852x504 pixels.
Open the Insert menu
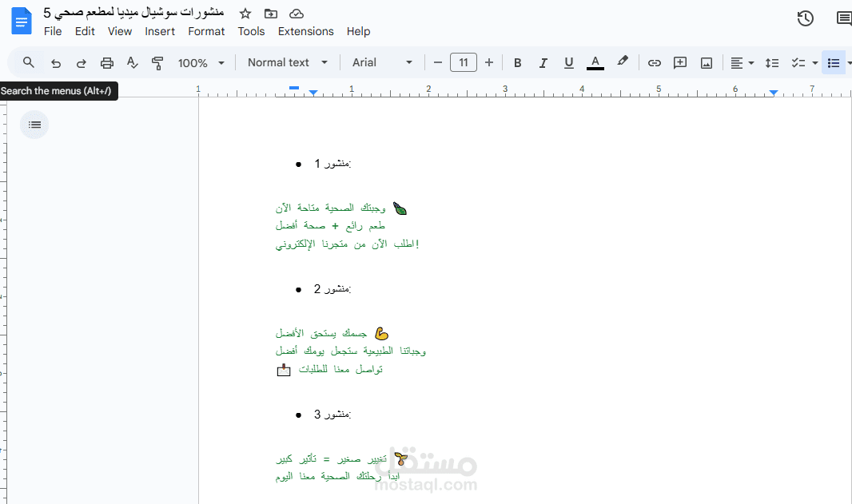(160, 31)
